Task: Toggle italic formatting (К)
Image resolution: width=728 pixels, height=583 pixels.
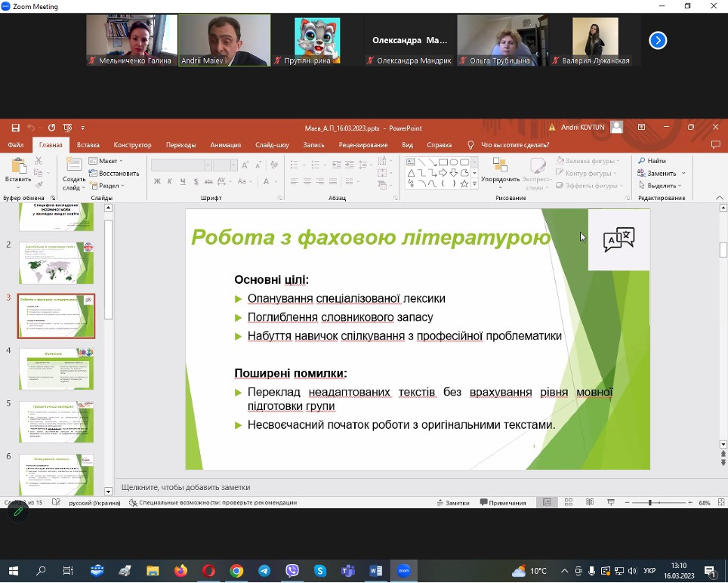Action: point(170,181)
